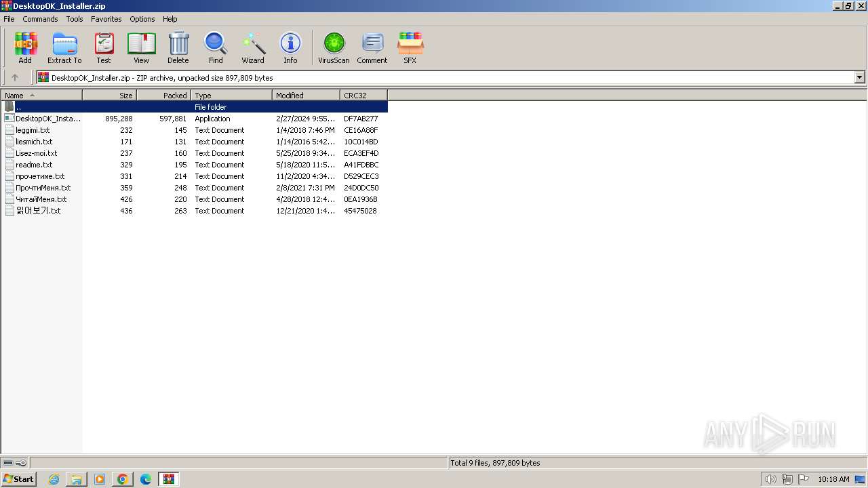Click CRC32 value DF7AB277
Screen dimensions: 868x488
point(361,119)
